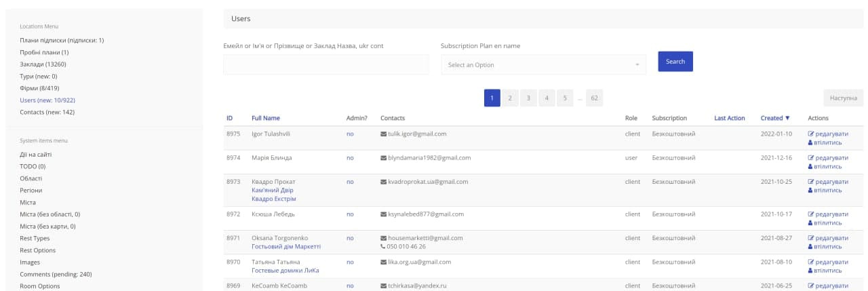Toggle admin 'no' for Марія Блинда
Viewport: 868px width, 291px height.
(350, 158)
